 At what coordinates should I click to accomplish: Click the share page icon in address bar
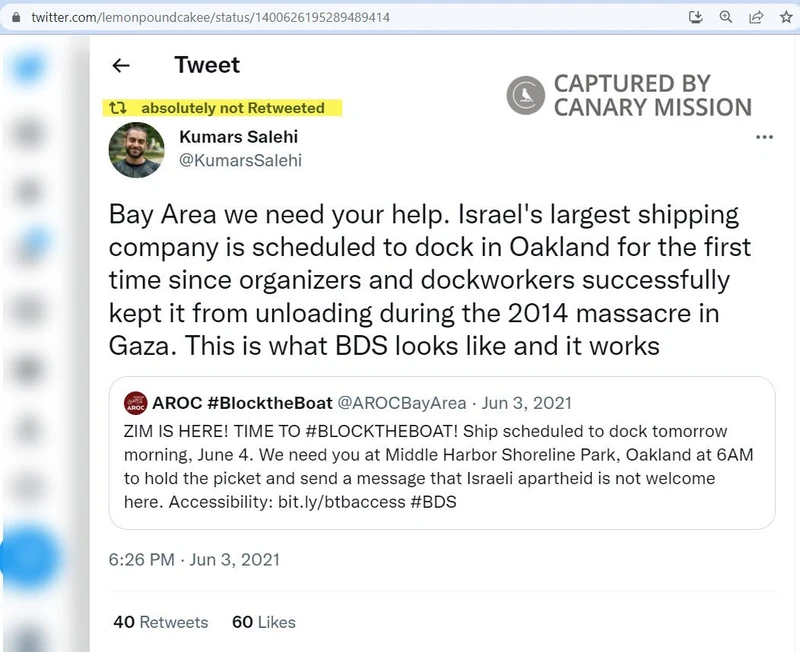pyautogui.click(x=756, y=17)
